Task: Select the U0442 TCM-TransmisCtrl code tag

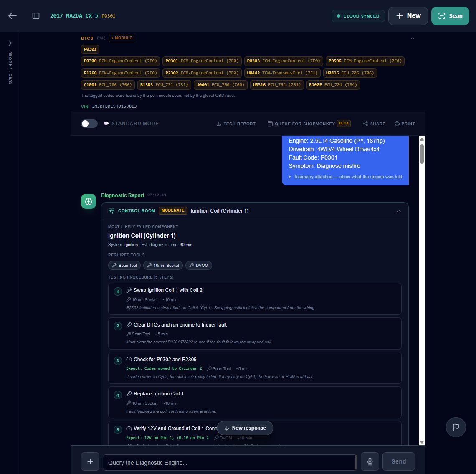Action: (282, 73)
